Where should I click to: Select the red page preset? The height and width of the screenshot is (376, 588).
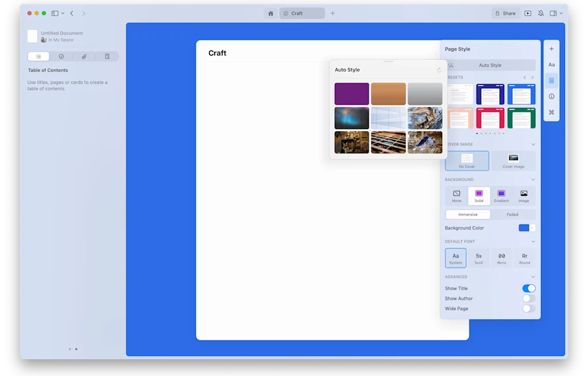(x=490, y=118)
